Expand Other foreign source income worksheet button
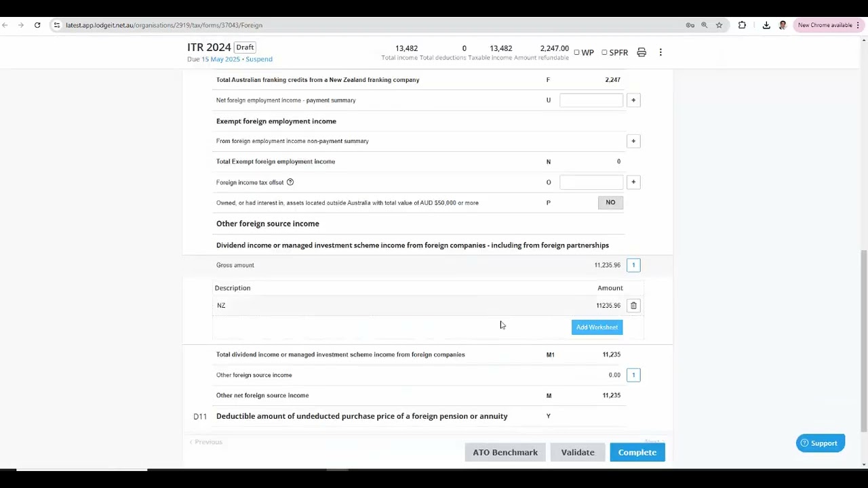 coord(633,375)
